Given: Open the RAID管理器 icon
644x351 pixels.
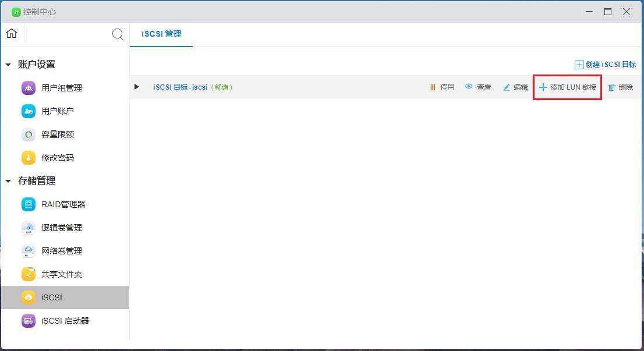Looking at the screenshot, I should pyautogui.click(x=29, y=204).
